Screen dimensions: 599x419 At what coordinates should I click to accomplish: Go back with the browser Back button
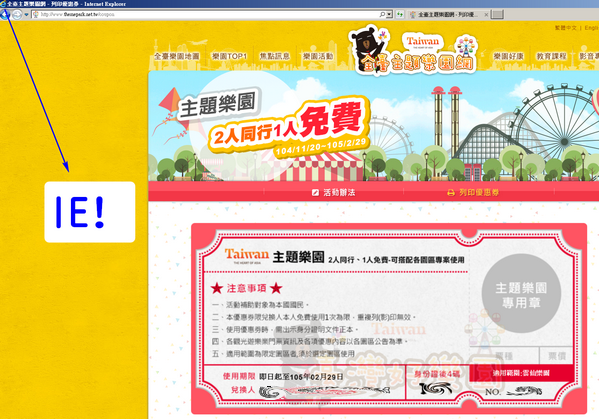tap(5, 15)
